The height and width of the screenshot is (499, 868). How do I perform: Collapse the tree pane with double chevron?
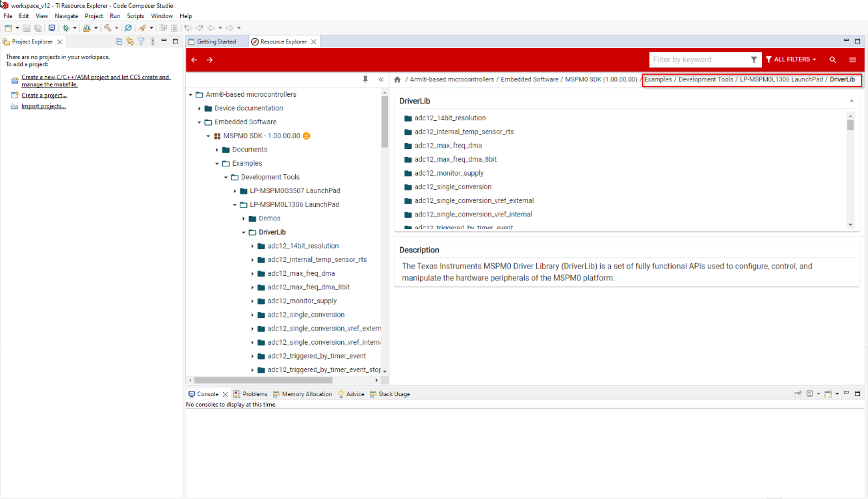coord(381,79)
